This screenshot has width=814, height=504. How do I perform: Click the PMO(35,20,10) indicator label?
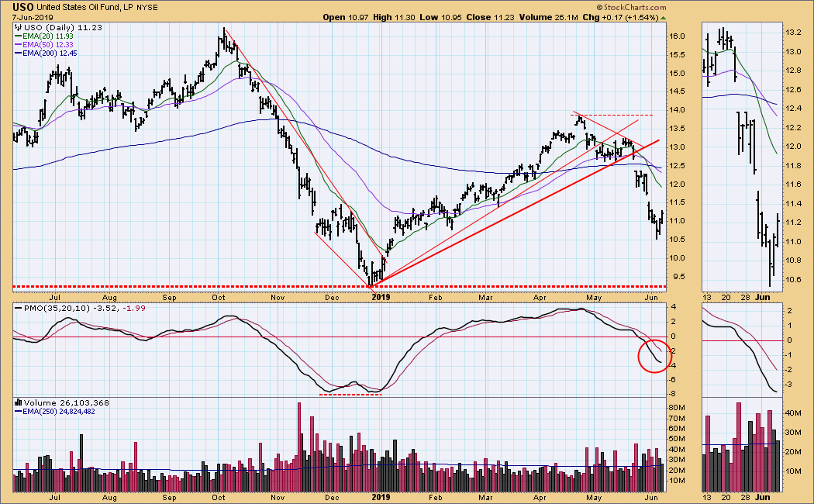click(x=57, y=308)
